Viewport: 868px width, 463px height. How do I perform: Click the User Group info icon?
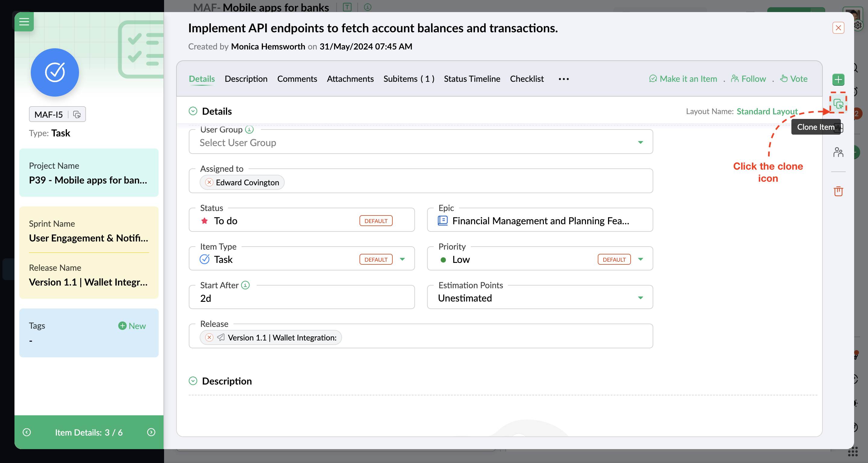[x=249, y=129]
